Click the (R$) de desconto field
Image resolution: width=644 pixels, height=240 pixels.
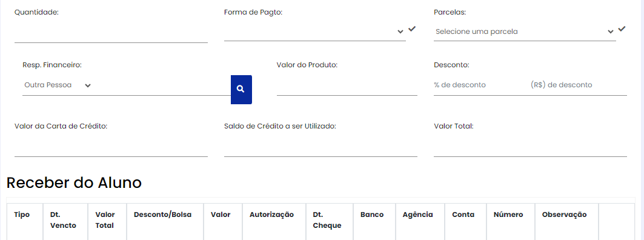578,85
